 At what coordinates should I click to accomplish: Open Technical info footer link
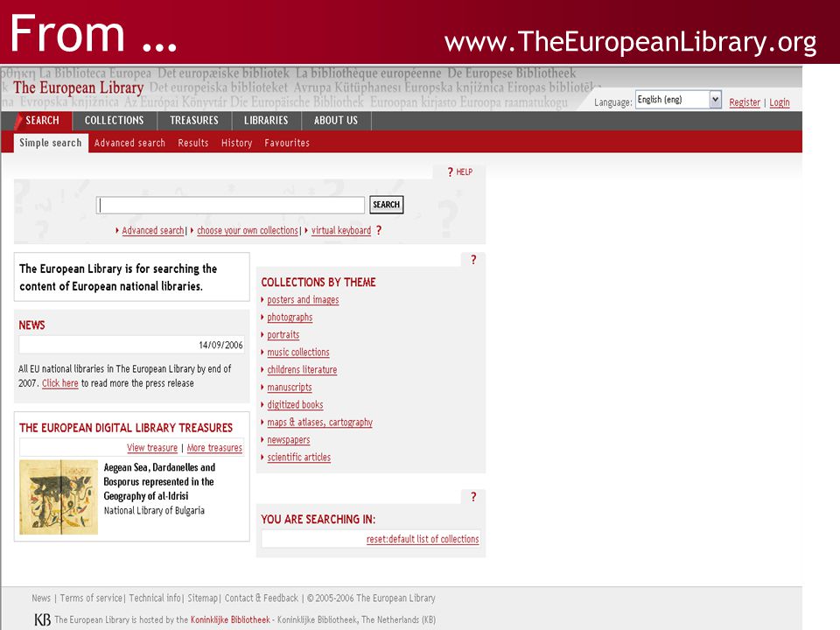155,598
